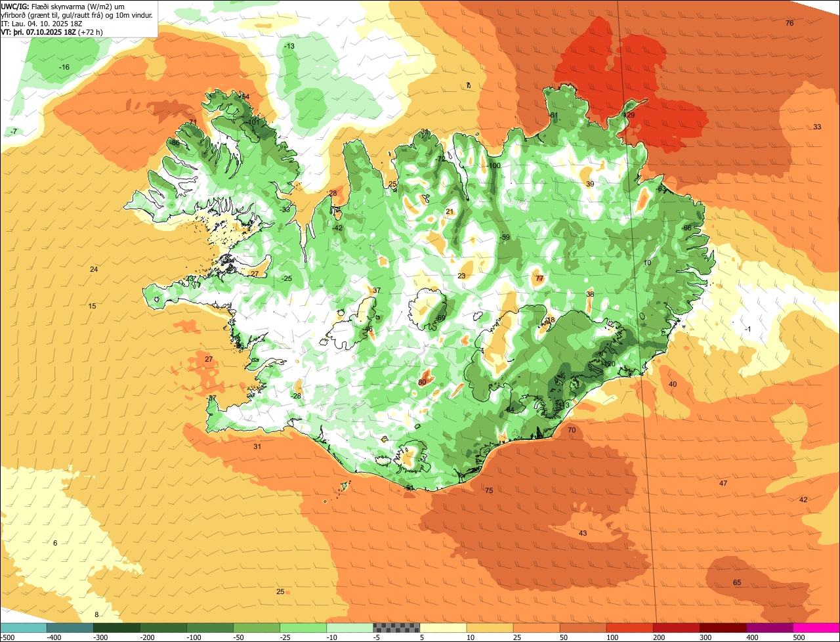Click the map value 23
This screenshot has height=642, width=840.
[462, 276]
